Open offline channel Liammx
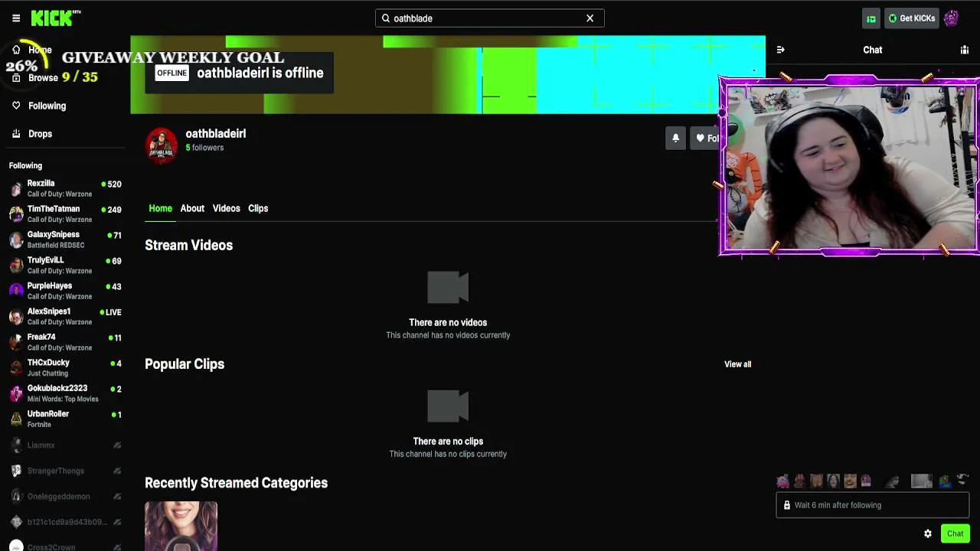Image resolution: width=980 pixels, height=551 pixels. (65, 445)
